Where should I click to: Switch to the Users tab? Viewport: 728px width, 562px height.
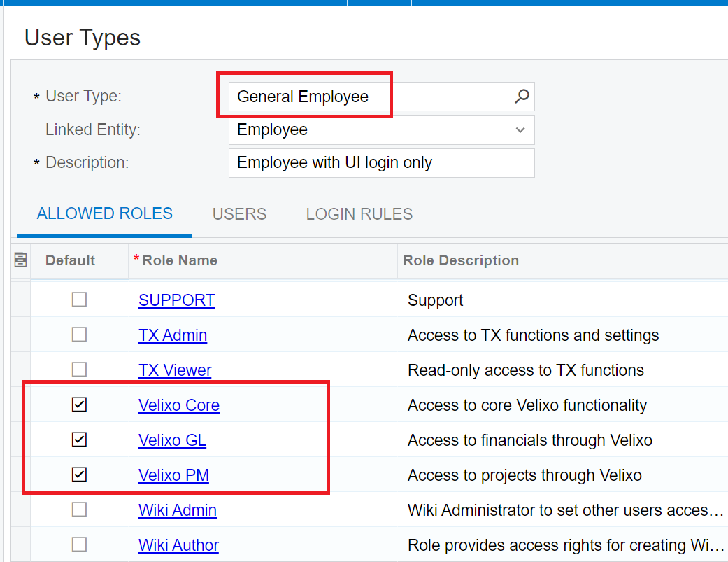[x=240, y=214]
